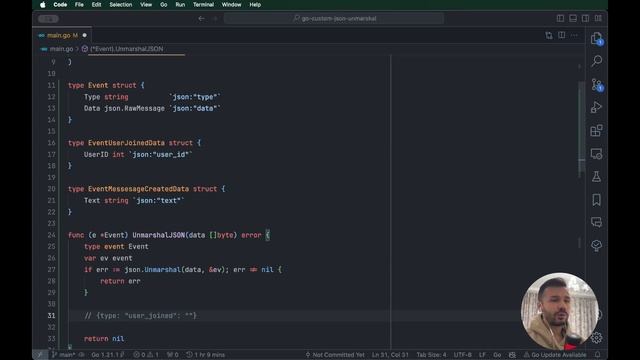Open the Help menu
Image resolution: width=640 pixels, height=360 pixels.
click(255, 5)
